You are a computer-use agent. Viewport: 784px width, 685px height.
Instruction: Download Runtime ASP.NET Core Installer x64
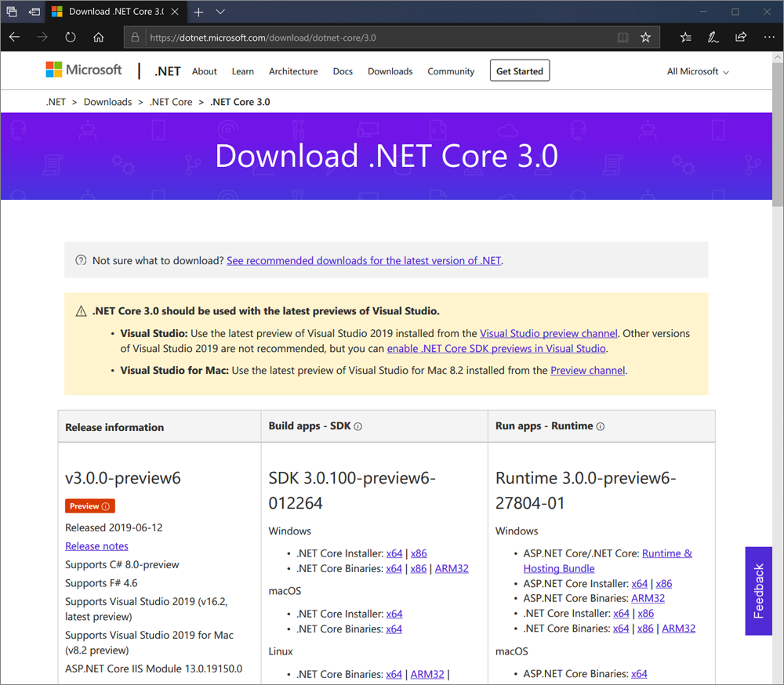pos(640,583)
